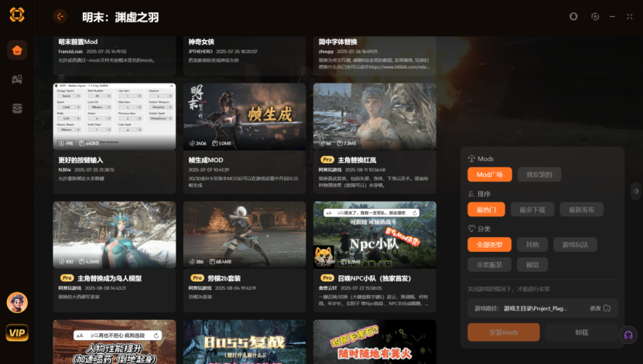Open the 劳模2b套装 thumbnail
Image resolution: width=643 pixels, height=364 pixels.
[245, 235]
